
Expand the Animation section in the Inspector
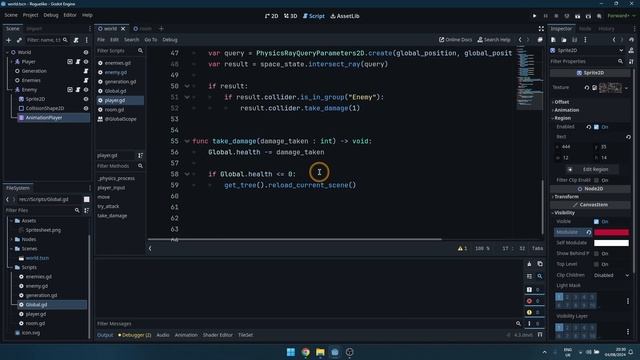point(566,110)
